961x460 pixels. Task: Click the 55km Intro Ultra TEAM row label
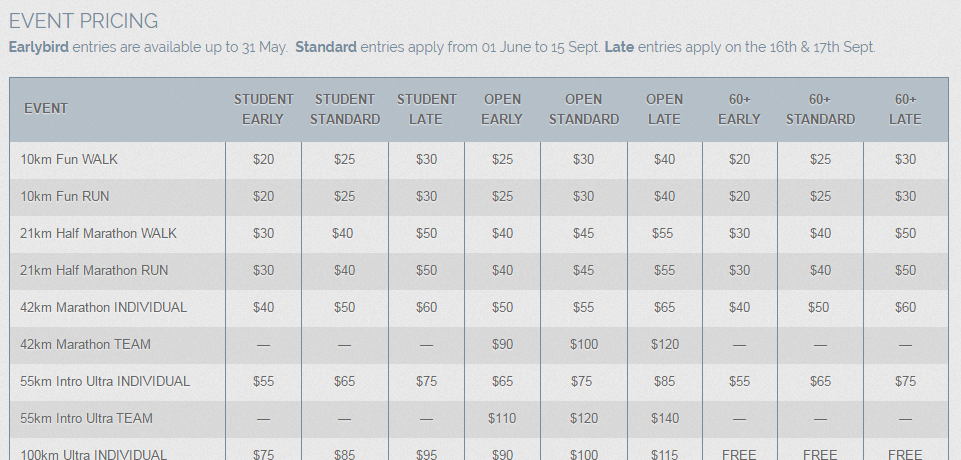click(86, 418)
